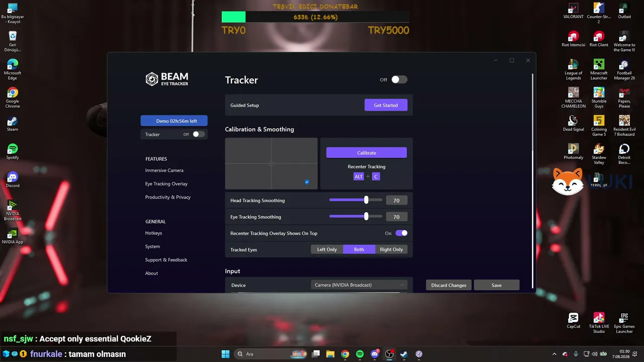Open League of Legends desktop icon
The image size is (644, 362).
click(573, 70)
